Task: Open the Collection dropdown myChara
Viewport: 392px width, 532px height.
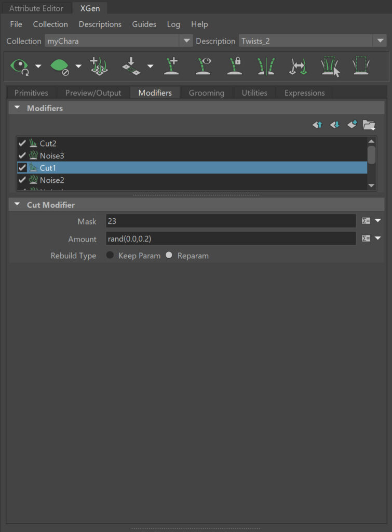Action: click(x=119, y=41)
